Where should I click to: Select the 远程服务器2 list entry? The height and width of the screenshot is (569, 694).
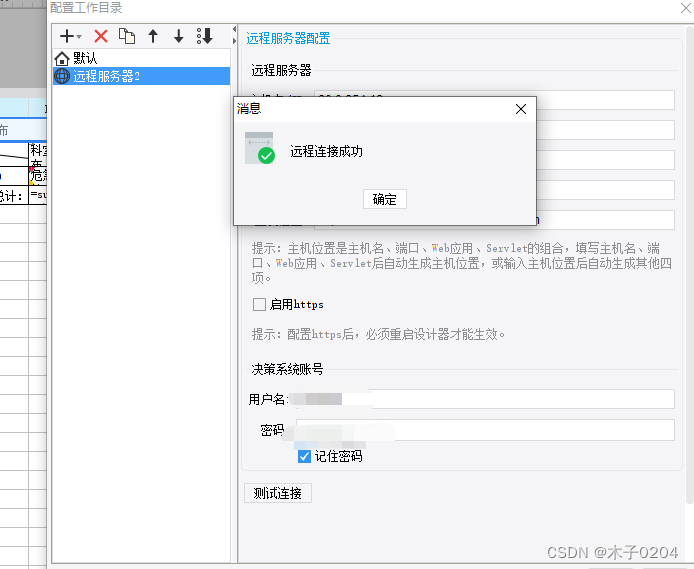[141, 76]
